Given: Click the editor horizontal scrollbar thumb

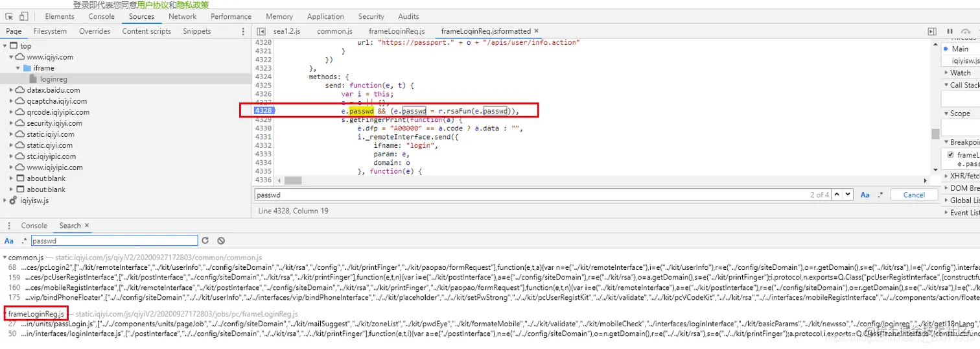Looking at the screenshot, I should coord(293,180).
